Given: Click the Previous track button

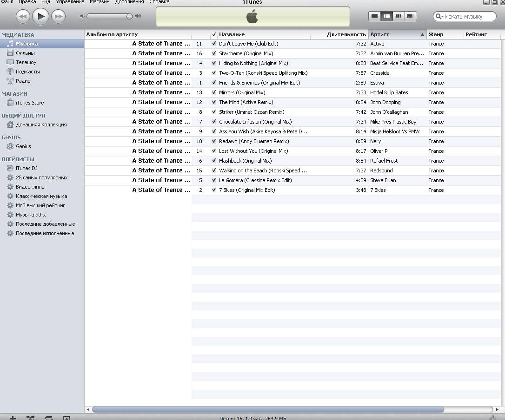Looking at the screenshot, I should click(23, 16).
